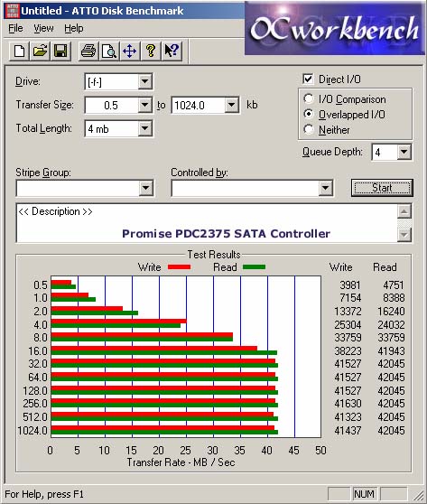Open the File menu
The height and width of the screenshot is (504, 427).
(15, 28)
